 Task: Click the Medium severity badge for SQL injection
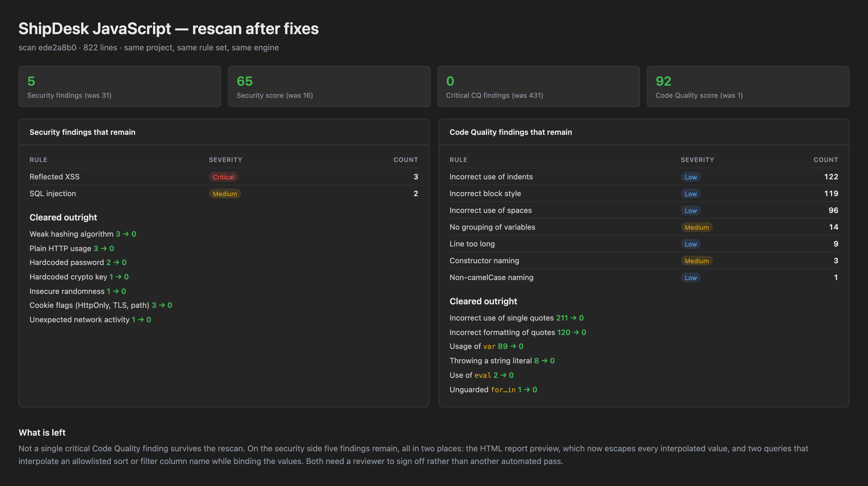point(225,194)
